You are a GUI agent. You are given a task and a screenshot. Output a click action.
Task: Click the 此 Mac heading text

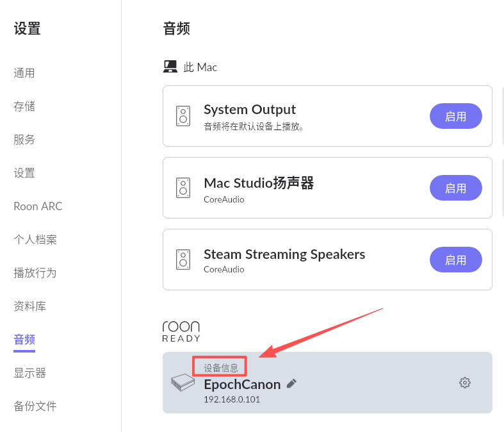tap(200, 67)
